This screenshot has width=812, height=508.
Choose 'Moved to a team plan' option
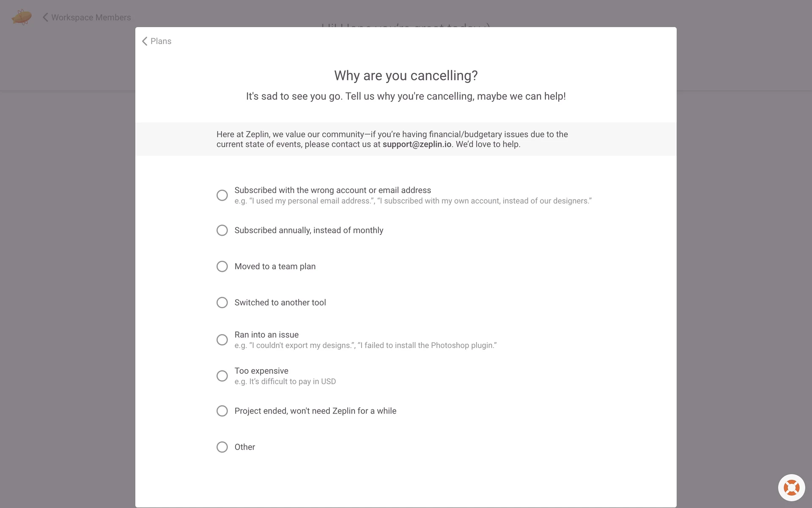click(222, 266)
